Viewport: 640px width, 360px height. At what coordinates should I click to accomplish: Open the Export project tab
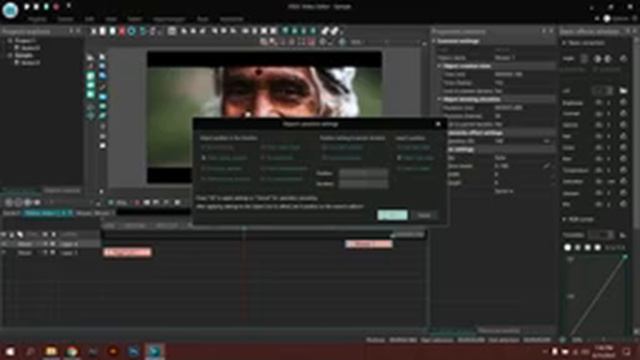click(x=169, y=19)
